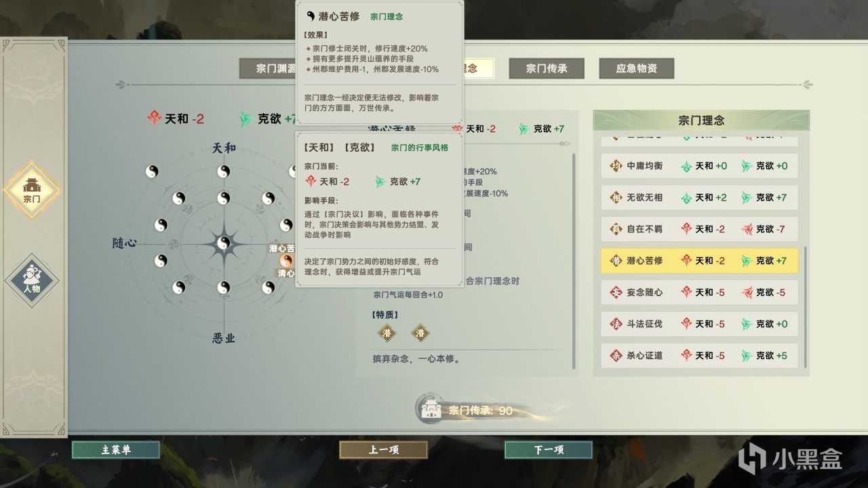Screen dimensions: 868x488
Task: Open the 宗门渊源 tab
Action: [269, 68]
